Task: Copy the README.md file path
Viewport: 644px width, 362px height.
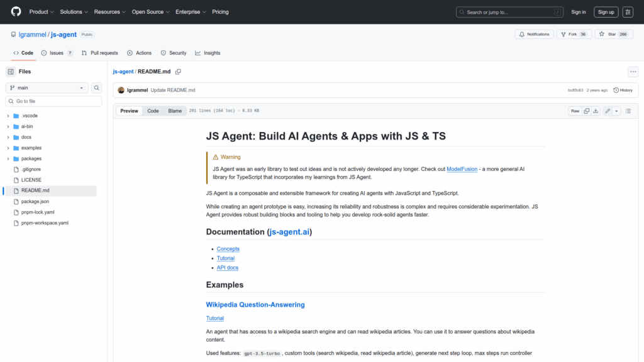Action: coord(178,72)
